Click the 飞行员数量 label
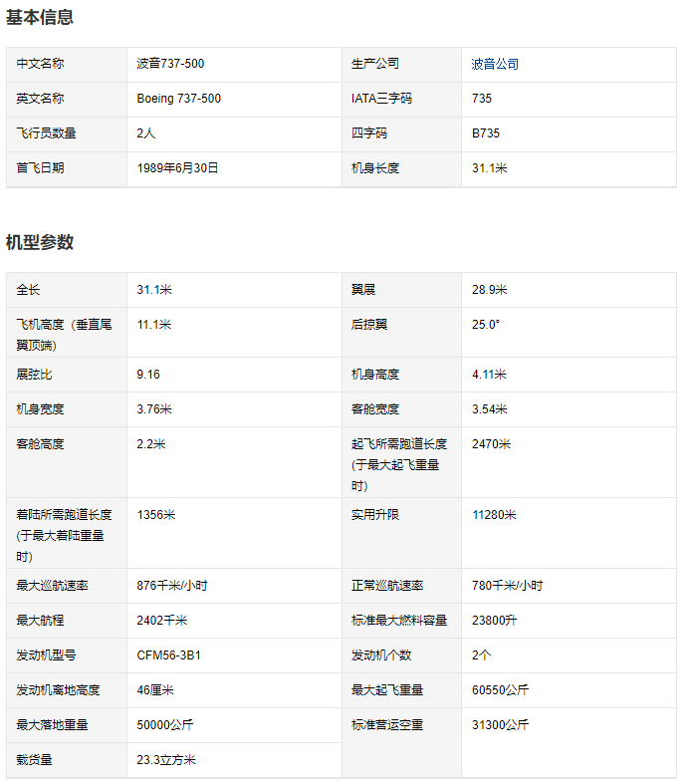 coord(46,133)
